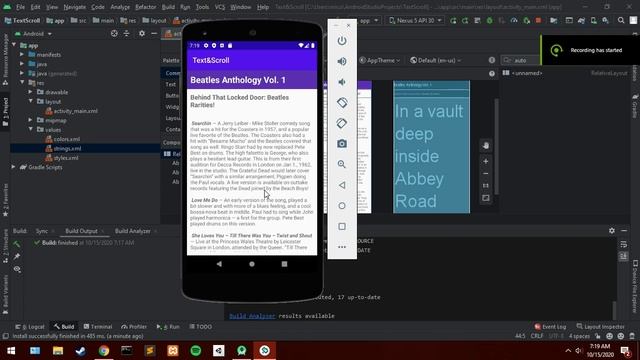Viewport: 640px width, 360px height.
Task: Open File Explorer from taskbar
Action: tap(58, 351)
